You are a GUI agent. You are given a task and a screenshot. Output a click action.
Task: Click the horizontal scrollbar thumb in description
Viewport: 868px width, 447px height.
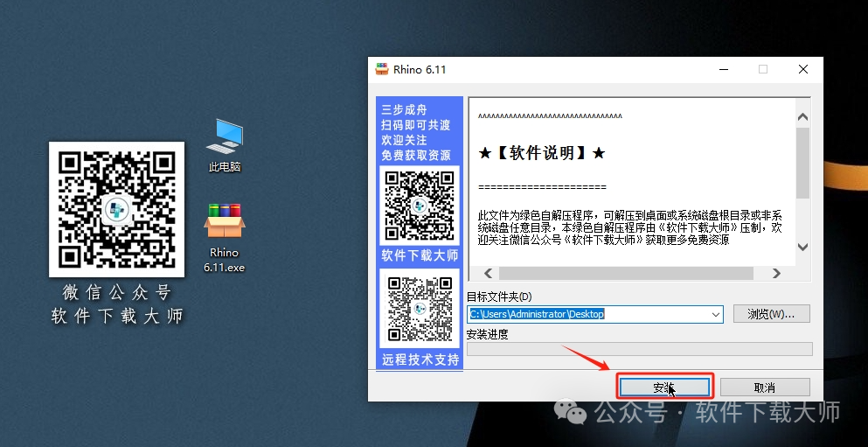pyautogui.click(x=626, y=273)
